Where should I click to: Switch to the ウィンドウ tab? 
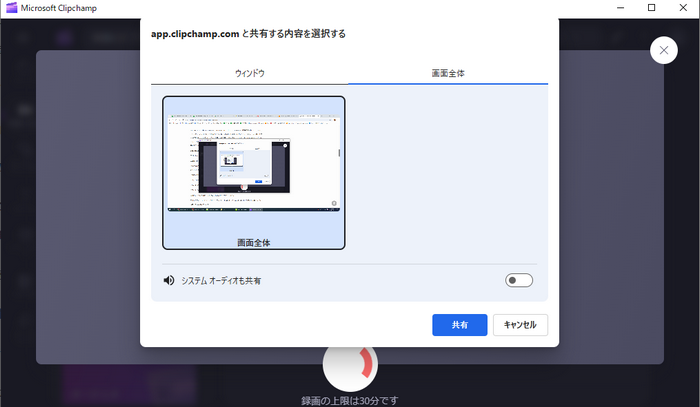pyautogui.click(x=250, y=73)
